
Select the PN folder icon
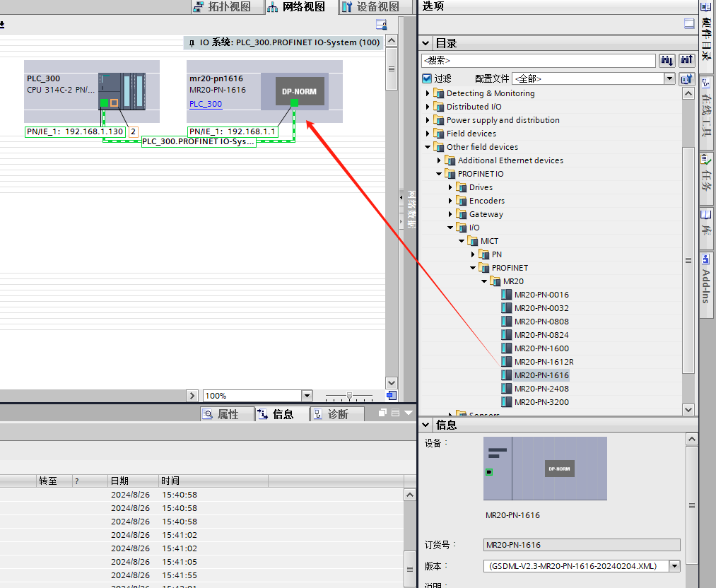(x=484, y=254)
